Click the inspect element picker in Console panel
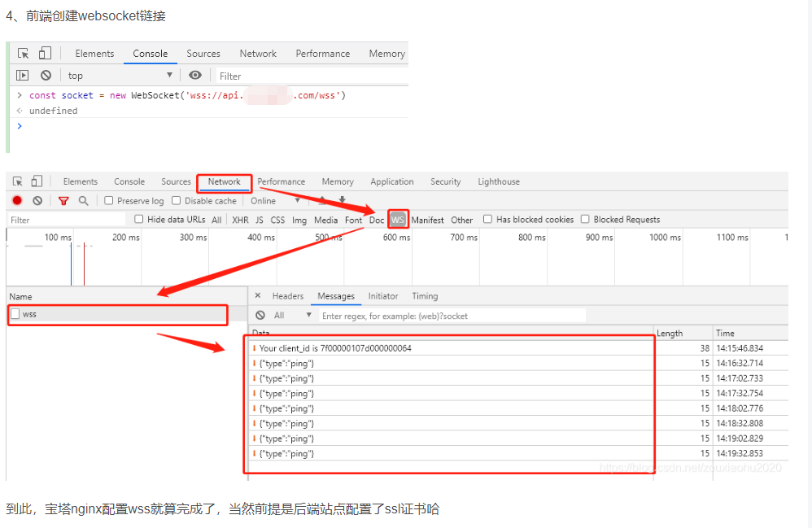 [x=24, y=54]
